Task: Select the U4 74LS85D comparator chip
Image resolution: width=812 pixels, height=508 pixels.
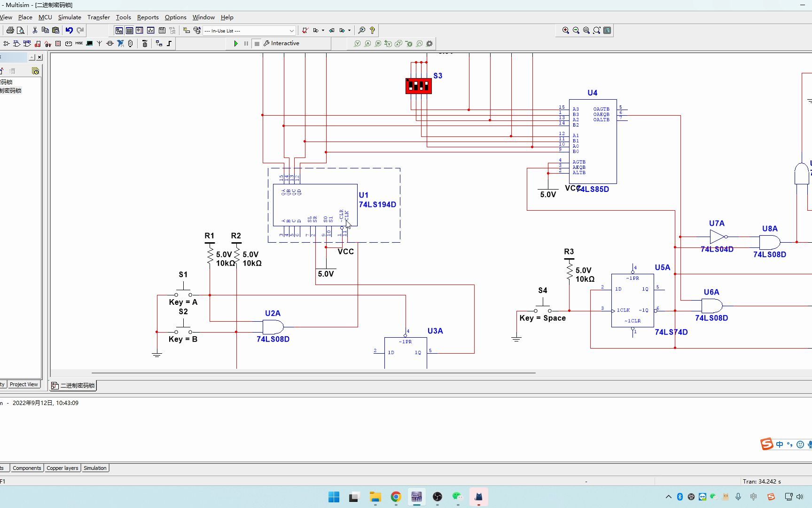Action: tap(593, 141)
